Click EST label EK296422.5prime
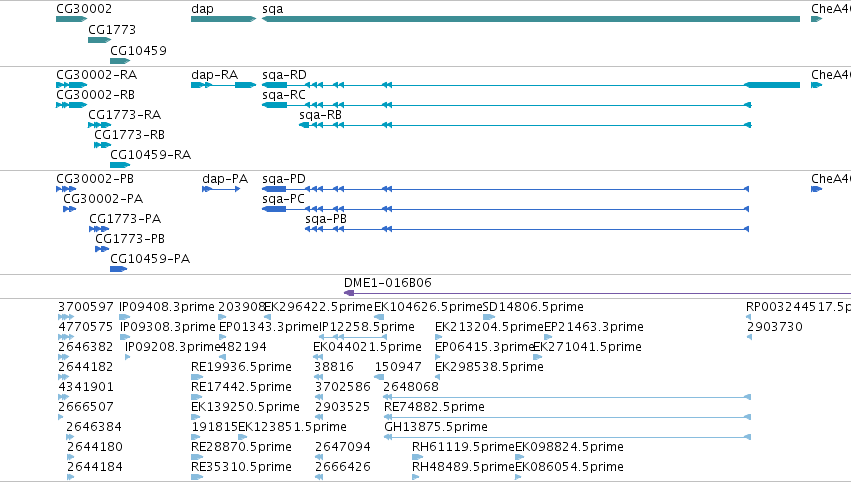The width and height of the screenshot is (851, 482). pos(319,307)
